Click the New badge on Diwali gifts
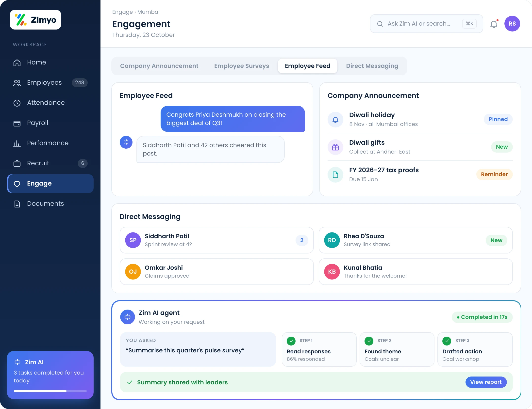This screenshot has width=532, height=409. pyautogui.click(x=502, y=147)
